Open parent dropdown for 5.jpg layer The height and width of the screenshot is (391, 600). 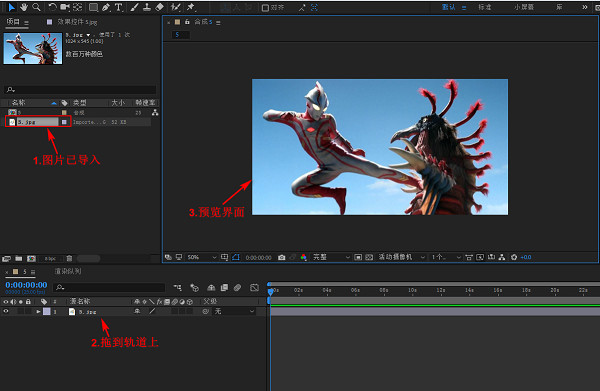[234, 311]
